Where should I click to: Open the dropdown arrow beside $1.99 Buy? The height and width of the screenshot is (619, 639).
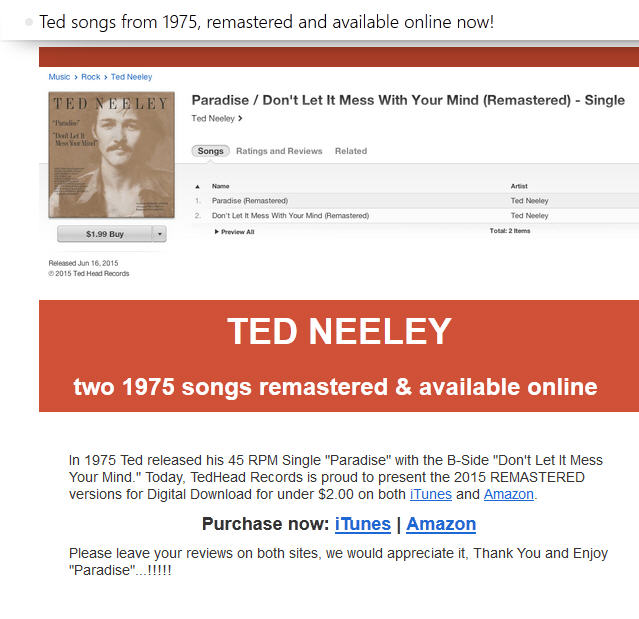click(x=159, y=234)
